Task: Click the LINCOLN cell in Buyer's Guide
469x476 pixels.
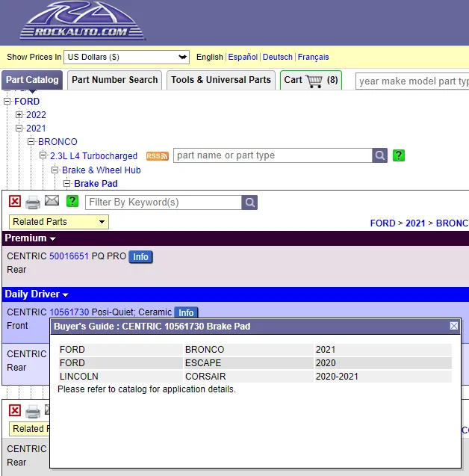Action: pos(121,377)
